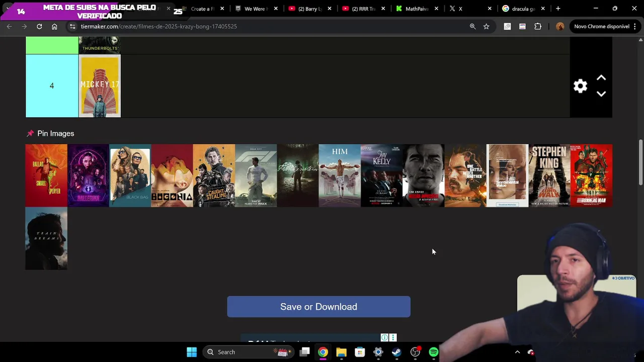Select the Black Bag poster
This screenshot has height=362, width=644.
130,175
